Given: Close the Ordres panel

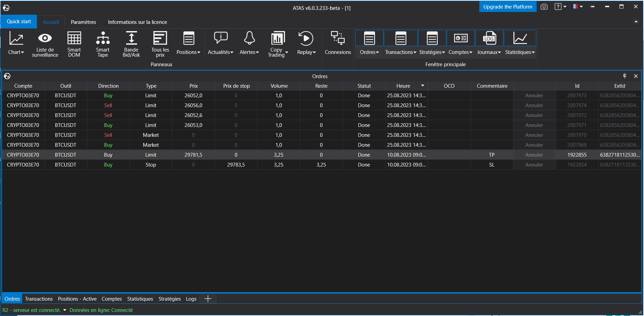Looking at the screenshot, I should coord(636,76).
